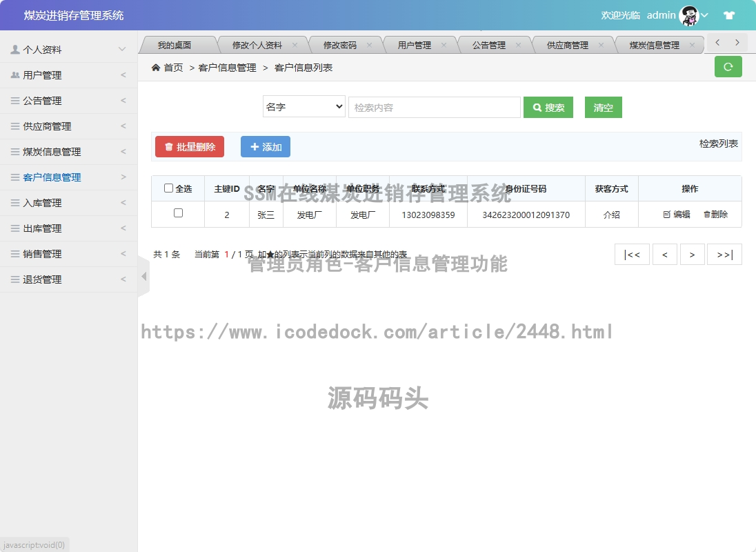Click the 用户管理 users icon
This screenshot has height=552, width=756.
15,75
